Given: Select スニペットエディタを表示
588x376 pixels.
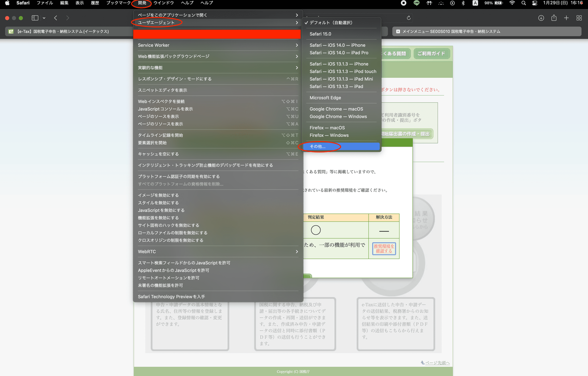Looking at the screenshot, I should [x=218, y=90].
